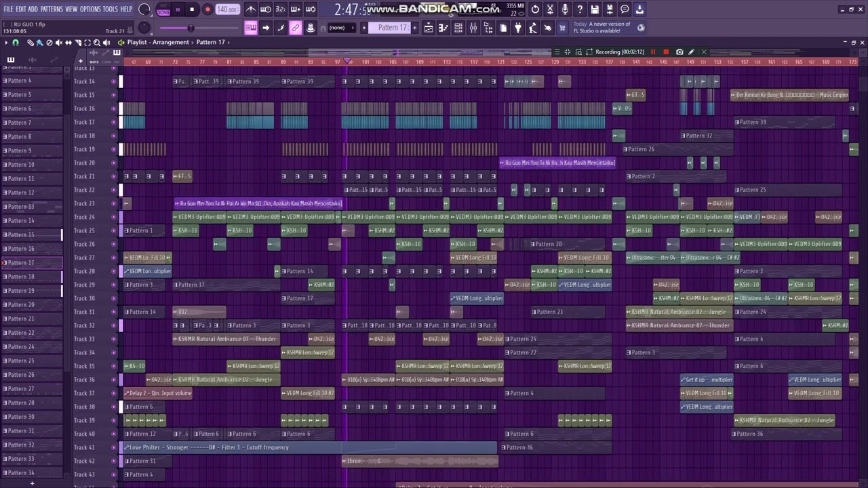Viewport: 868px width, 488px height.
Task: Open the Bandicam menu hamburger icon
Action: (x=557, y=52)
